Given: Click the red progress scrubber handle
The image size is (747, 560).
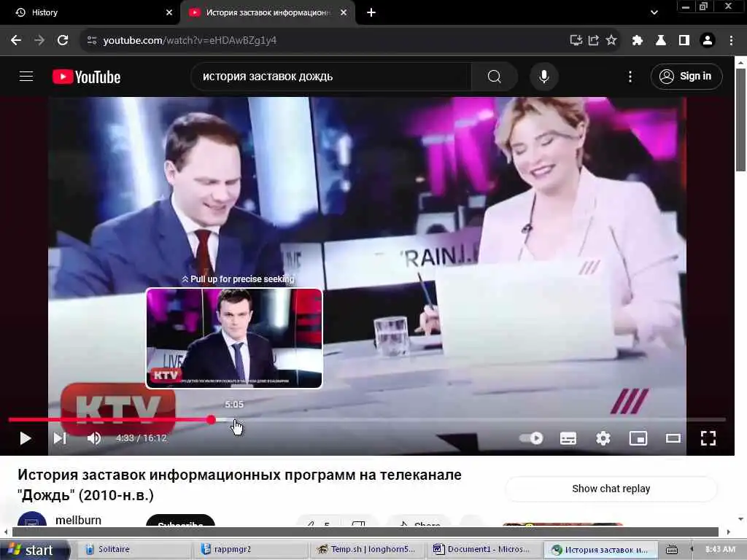Looking at the screenshot, I should (211, 420).
